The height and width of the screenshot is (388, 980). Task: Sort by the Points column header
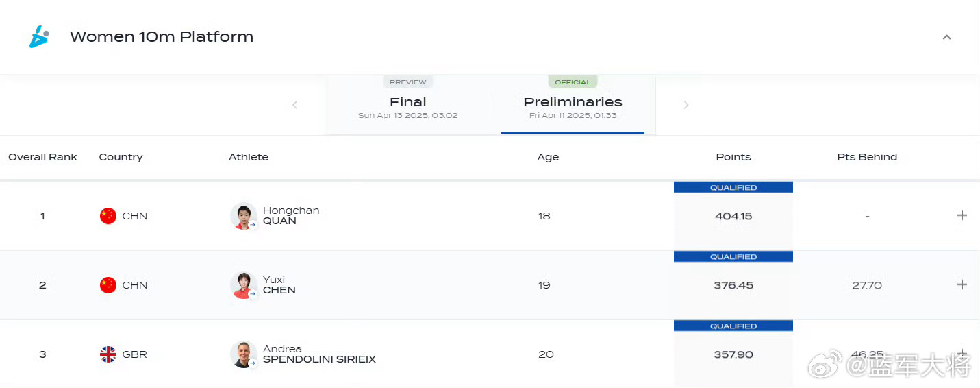tap(733, 157)
